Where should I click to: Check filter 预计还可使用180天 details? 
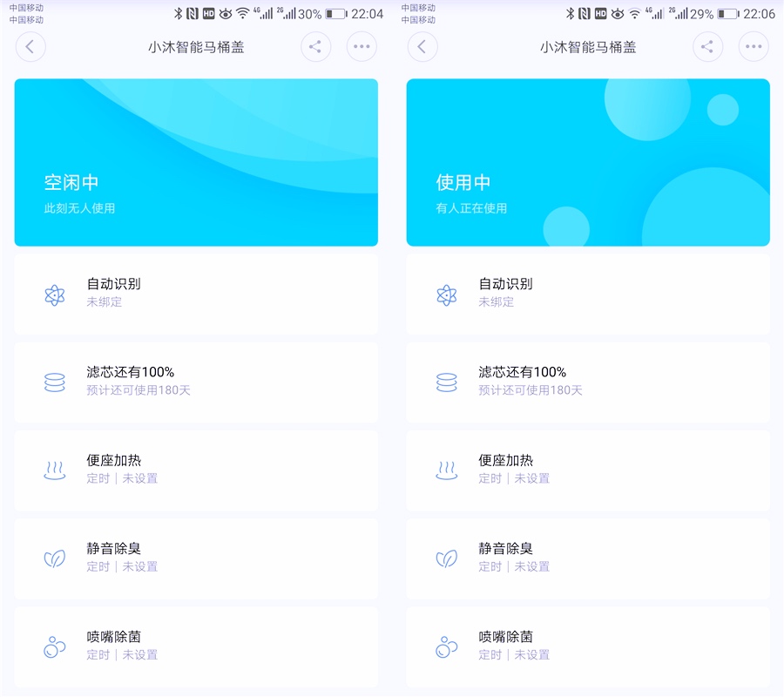point(133,392)
